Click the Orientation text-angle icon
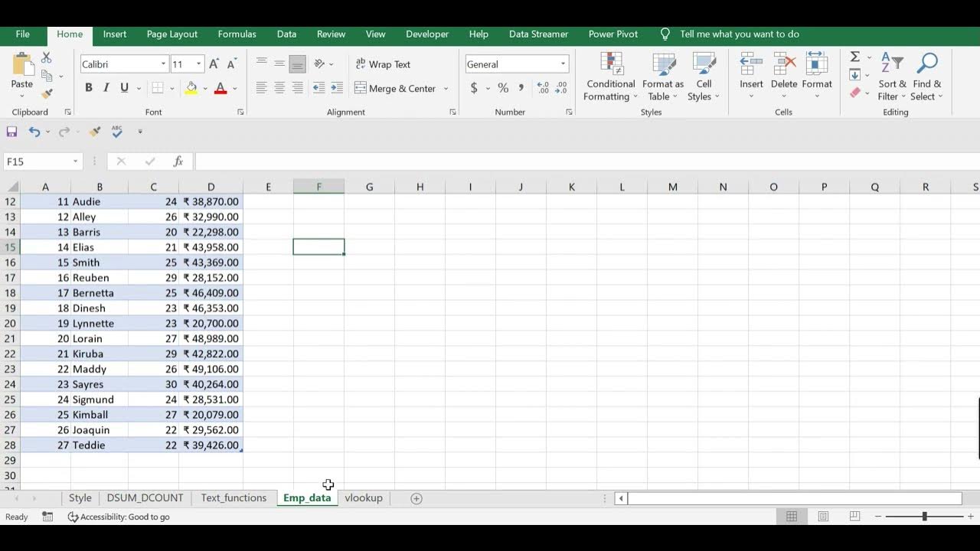 pyautogui.click(x=320, y=64)
